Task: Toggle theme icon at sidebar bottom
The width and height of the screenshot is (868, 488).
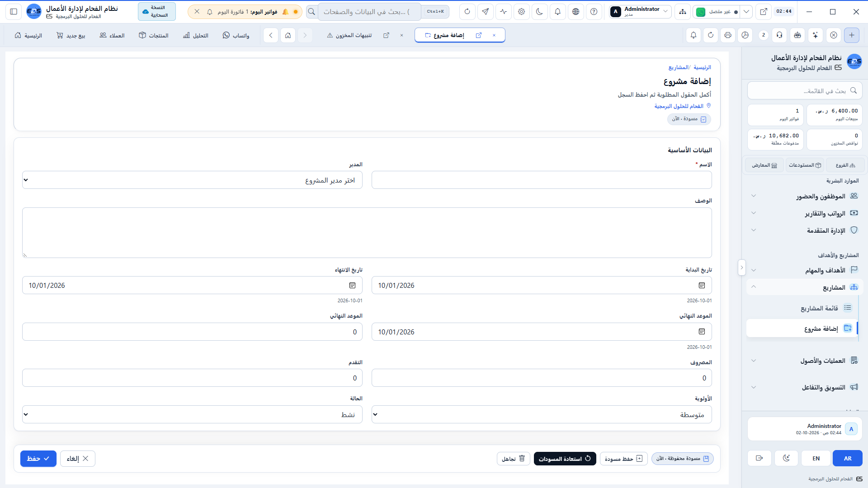Action: click(786, 458)
